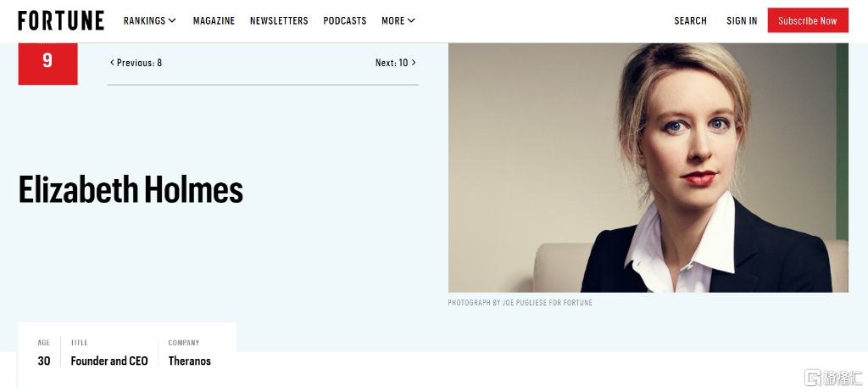Image resolution: width=868 pixels, height=392 pixels.
Task: Click the watermark logo in corner
Action: [834, 378]
